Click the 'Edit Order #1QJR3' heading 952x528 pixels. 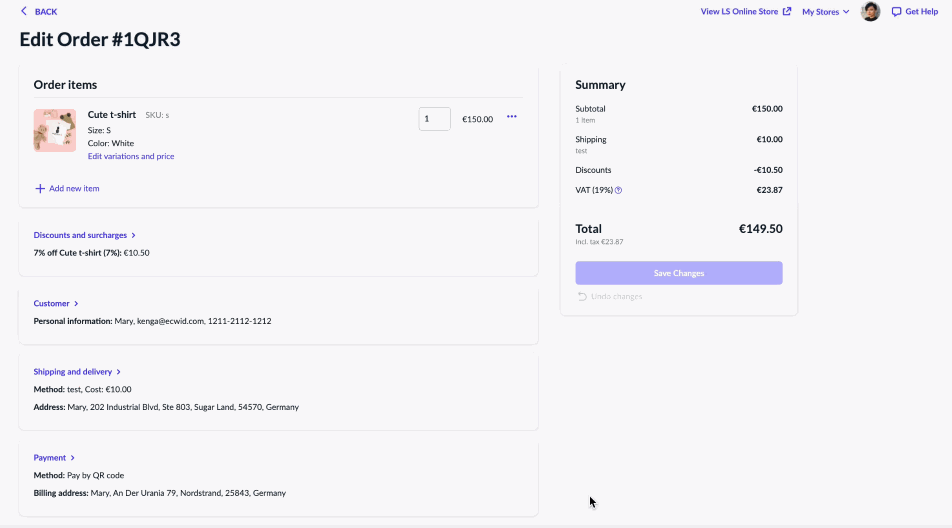coord(100,39)
